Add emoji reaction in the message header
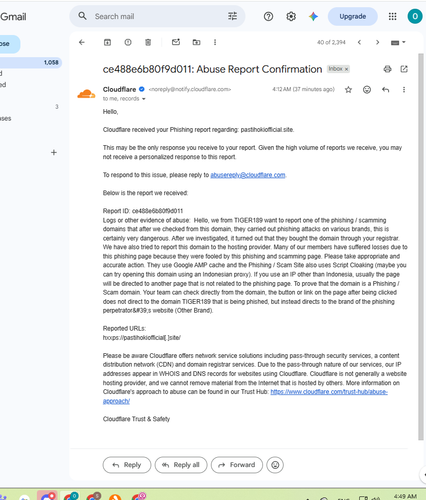Image resolution: width=426 pixels, height=500 pixels. click(x=367, y=90)
